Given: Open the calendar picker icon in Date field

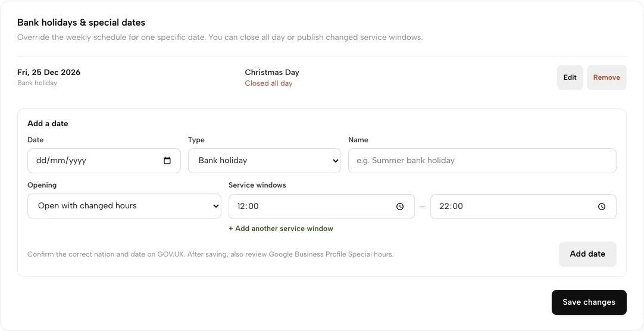Looking at the screenshot, I should 167,161.
